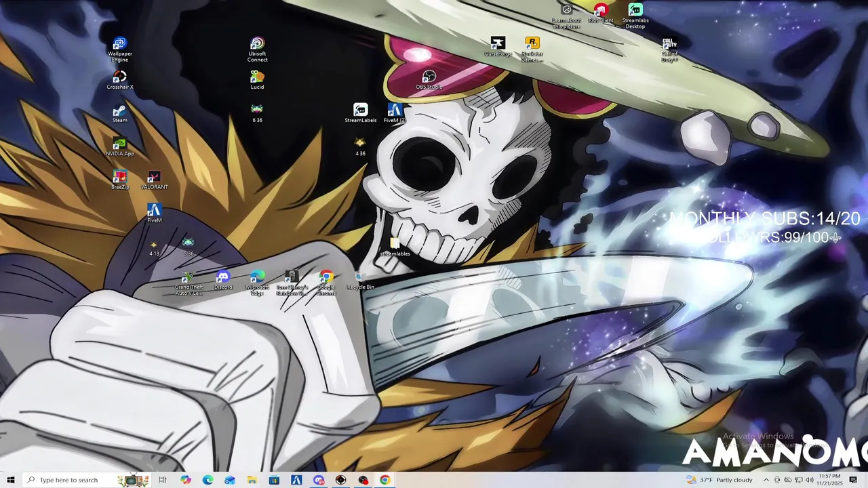Switch to Google Chrome in the taskbar
The height and width of the screenshot is (488, 868).
[385, 480]
